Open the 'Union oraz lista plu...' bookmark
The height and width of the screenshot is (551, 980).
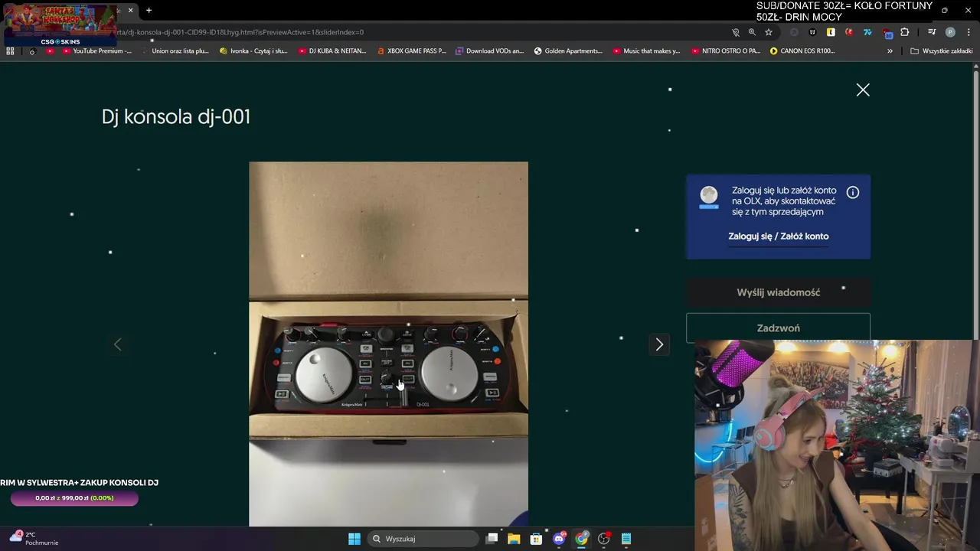click(175, 51)
